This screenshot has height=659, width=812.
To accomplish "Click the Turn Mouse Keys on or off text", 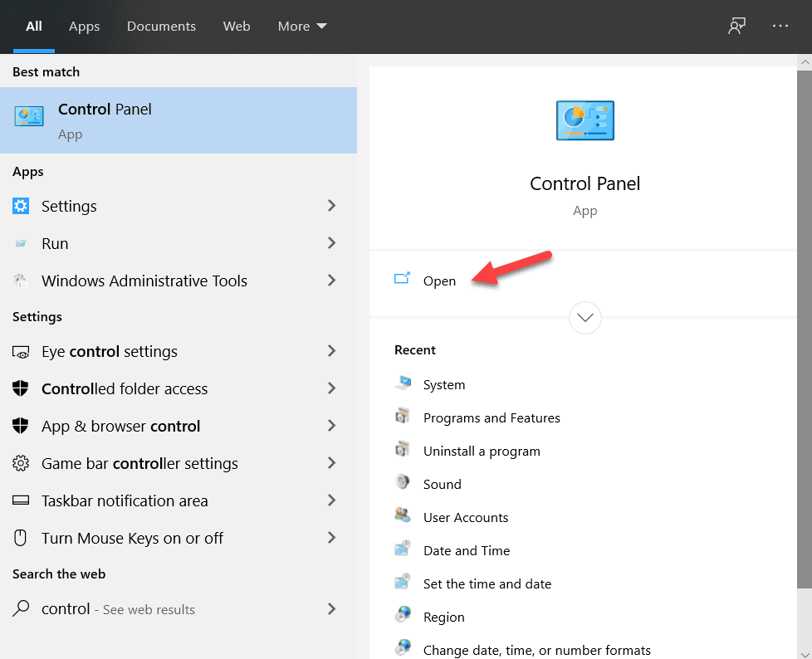I will [133, 539].
